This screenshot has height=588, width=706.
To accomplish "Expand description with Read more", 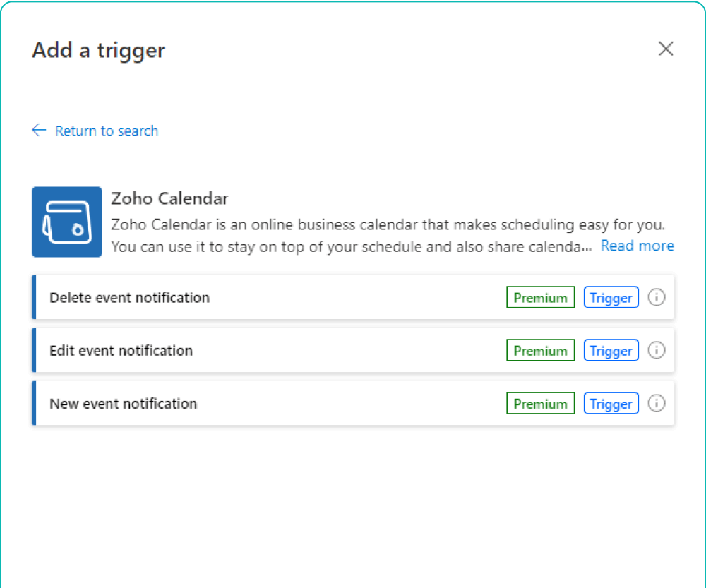I will click(x=637, y=246).
